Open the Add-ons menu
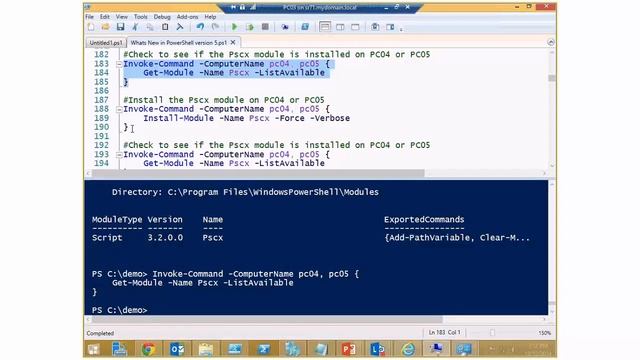640x360 pixels. point(187,17)
